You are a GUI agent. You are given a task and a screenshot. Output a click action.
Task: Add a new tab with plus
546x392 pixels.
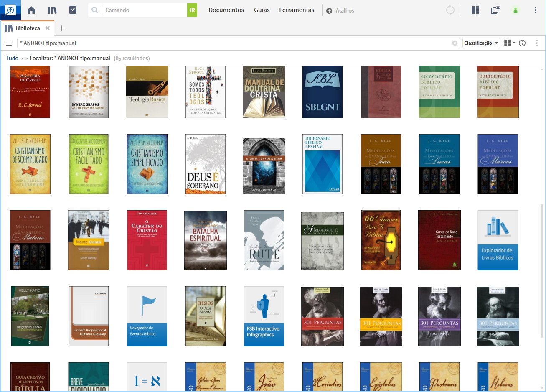click(x=62, y=28)
